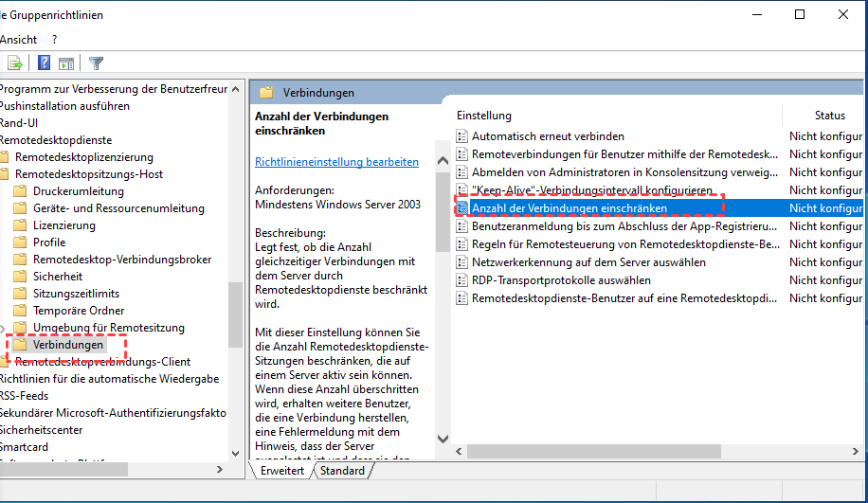Switch to the Erweitert tab
Image resolution: width=868 pixels, height=503 pixels.
pyautogui.click(x=281, y=471)
